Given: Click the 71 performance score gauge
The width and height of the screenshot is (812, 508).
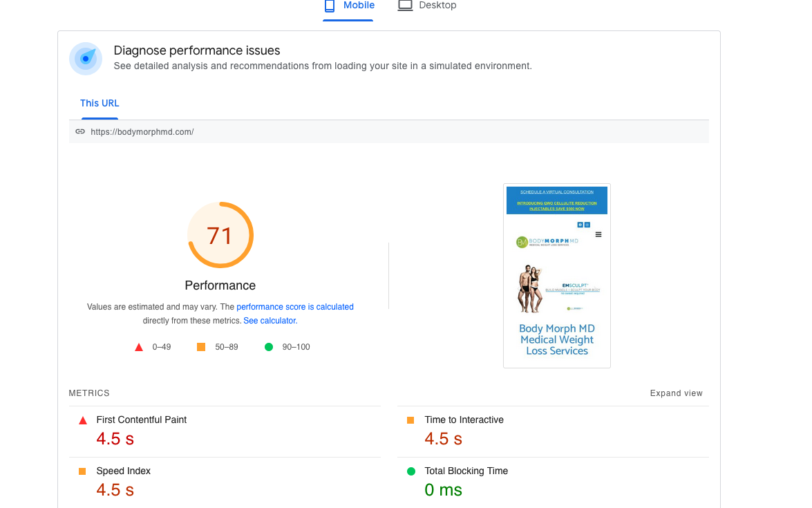Looking at the screenshot, I should [220, 235].
